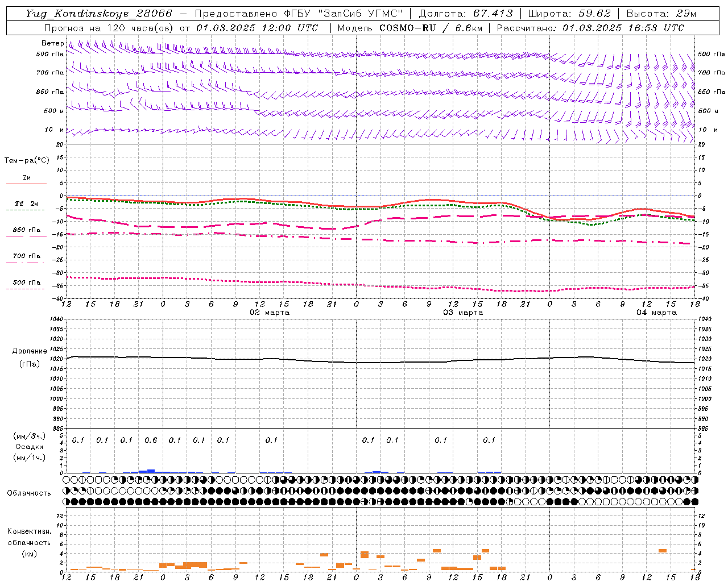Click the Конвективн. panel label

coord(29,531)
